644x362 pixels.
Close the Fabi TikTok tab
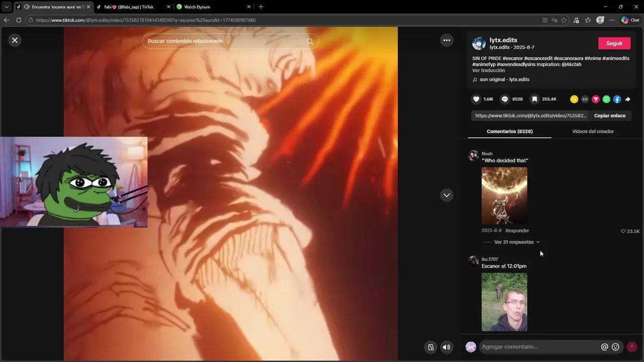coord(169,7)
